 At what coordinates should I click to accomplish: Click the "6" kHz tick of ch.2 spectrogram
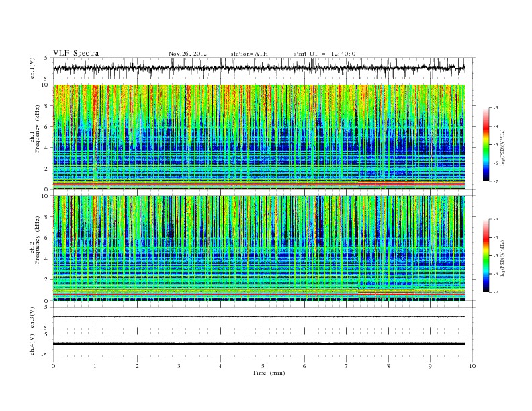click(46, 238)
